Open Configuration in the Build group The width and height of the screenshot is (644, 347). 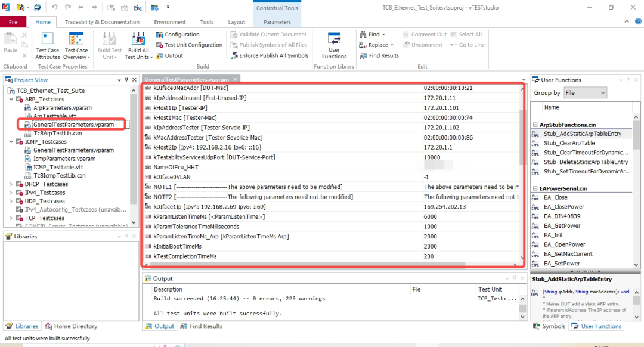click(178, 35)
